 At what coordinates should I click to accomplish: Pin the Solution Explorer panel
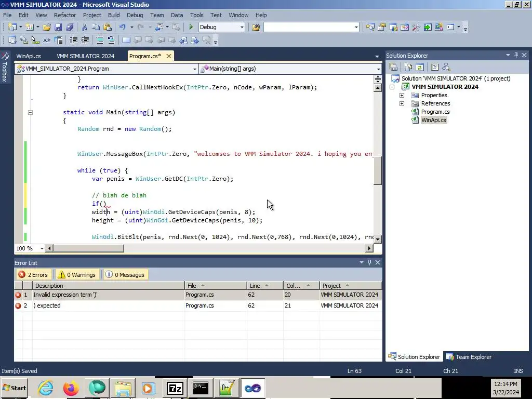pos(516,55)
